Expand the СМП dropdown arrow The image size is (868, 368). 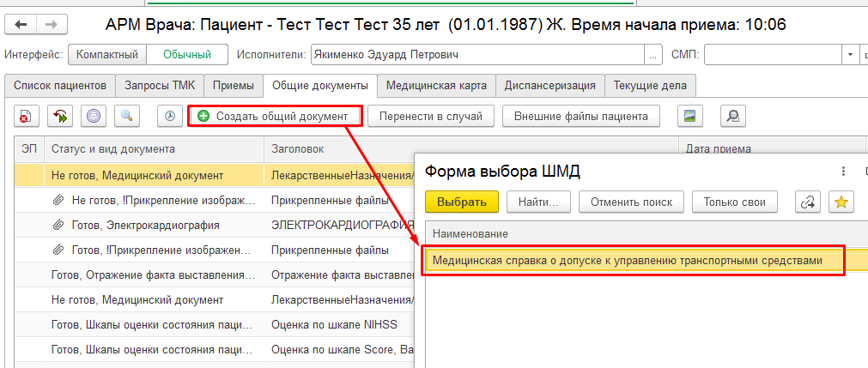(x=851, y=55)
